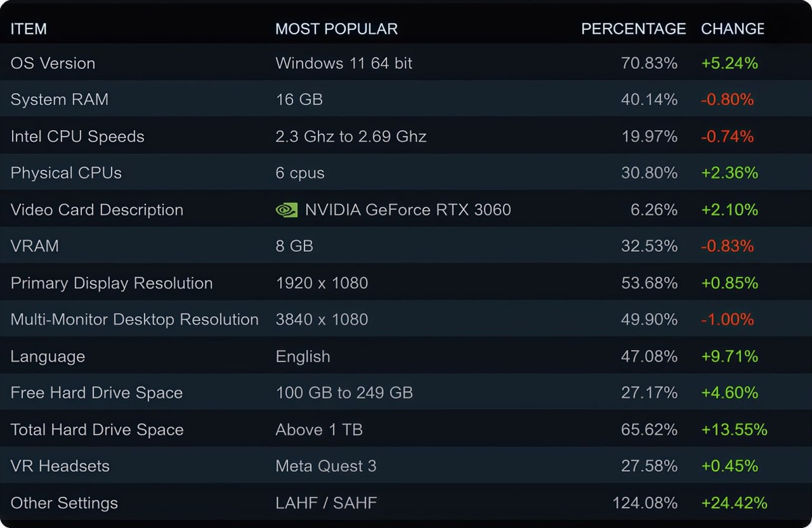This screenshot has height=528, width=812.
Task: Click the NVIDIA logo icon
Action: coord(286,210)
